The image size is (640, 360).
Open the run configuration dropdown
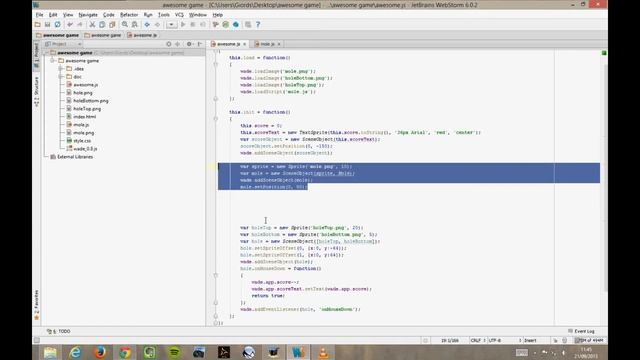tap(171, 24)
